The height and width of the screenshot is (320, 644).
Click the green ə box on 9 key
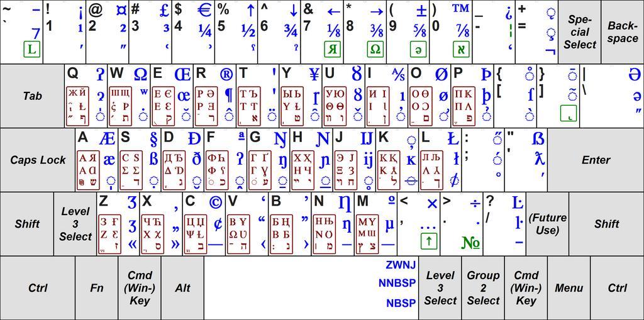418,49
